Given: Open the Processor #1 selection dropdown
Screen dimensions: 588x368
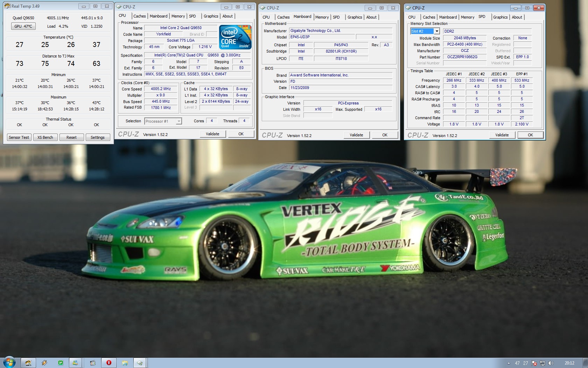Looking at the screenshot, I should (x=163, y=121).
